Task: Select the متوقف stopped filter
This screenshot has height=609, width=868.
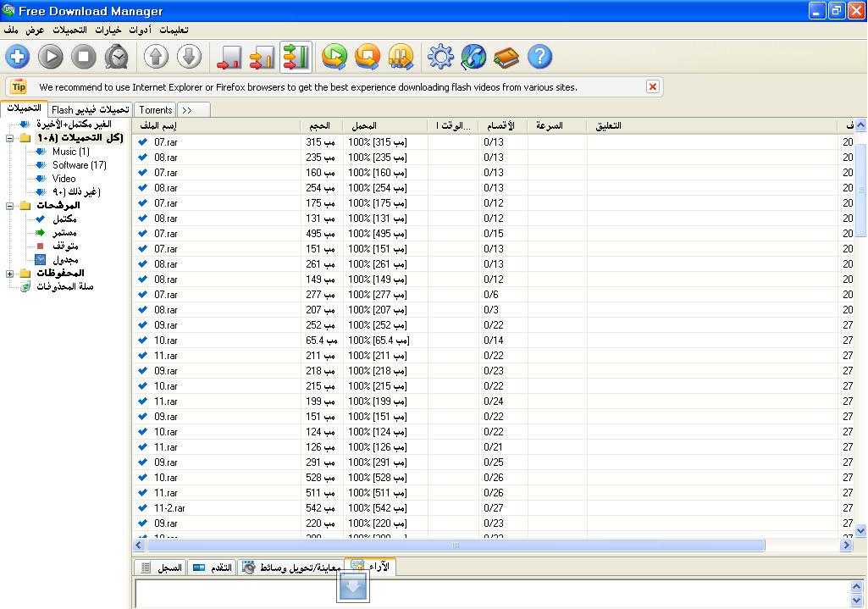Action: (x=64, y=246)
